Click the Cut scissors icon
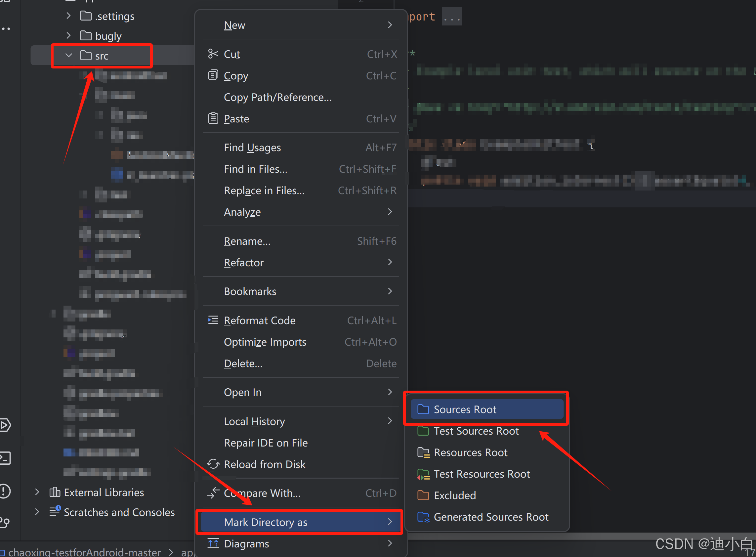Viewport: 756px width, 557px height. (213, 54)
